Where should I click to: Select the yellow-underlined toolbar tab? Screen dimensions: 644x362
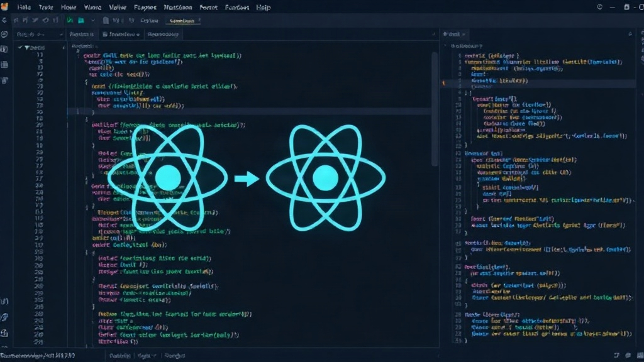point(182,21)
